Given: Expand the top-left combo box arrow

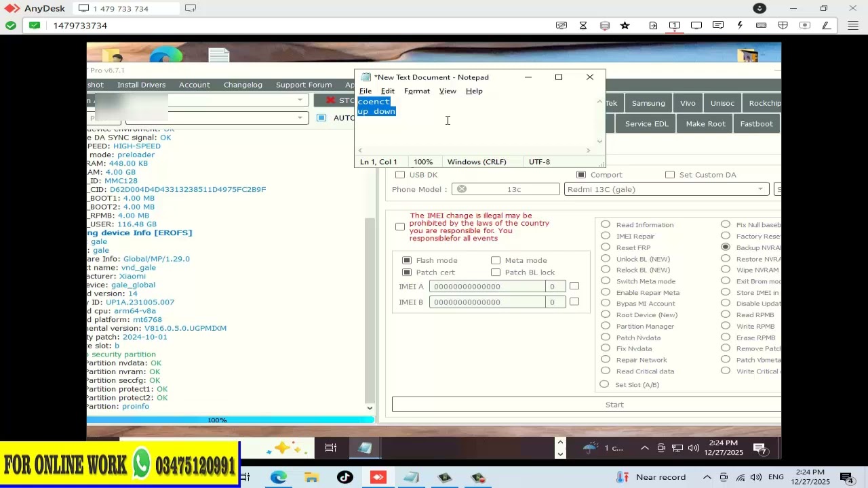Looking at the screenshot, I should tap(300, 100).
